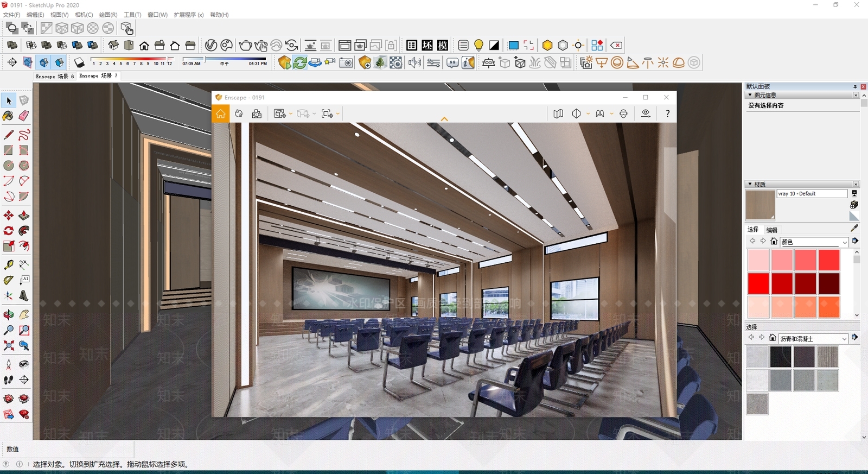Select the Paint Bucket tool

[x=8, y=116]
